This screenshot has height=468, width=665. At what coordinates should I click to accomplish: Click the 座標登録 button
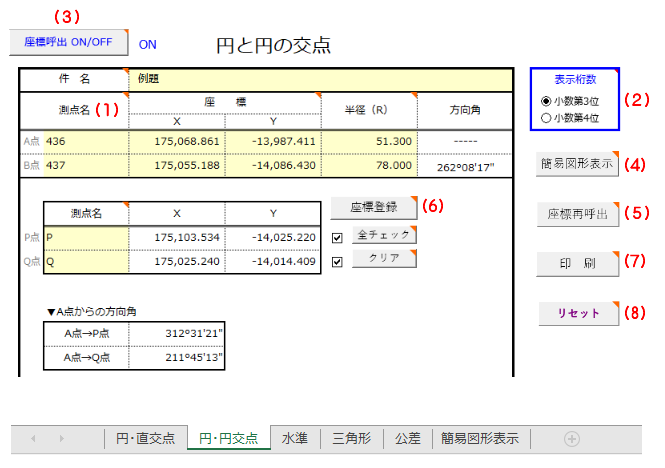pos(375,207)
